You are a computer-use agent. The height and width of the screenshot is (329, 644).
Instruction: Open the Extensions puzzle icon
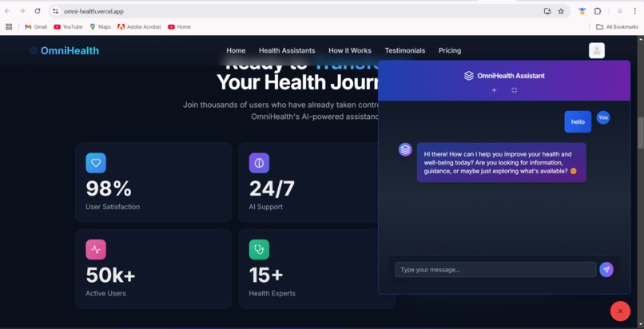[598, 11]
